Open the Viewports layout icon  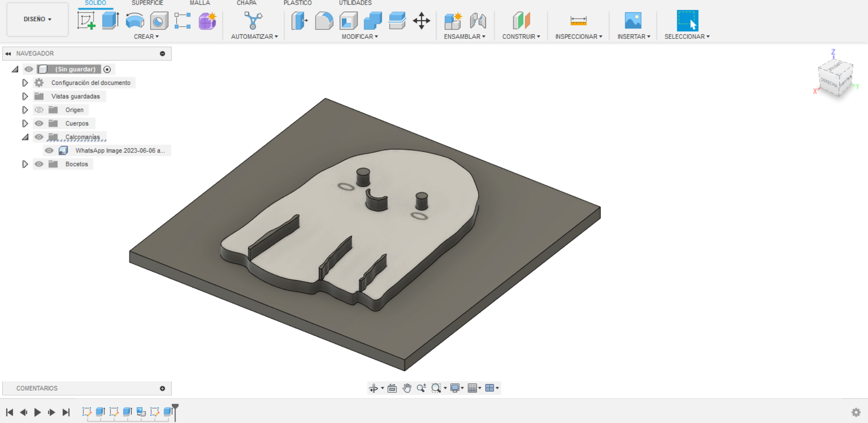(490, 388)
